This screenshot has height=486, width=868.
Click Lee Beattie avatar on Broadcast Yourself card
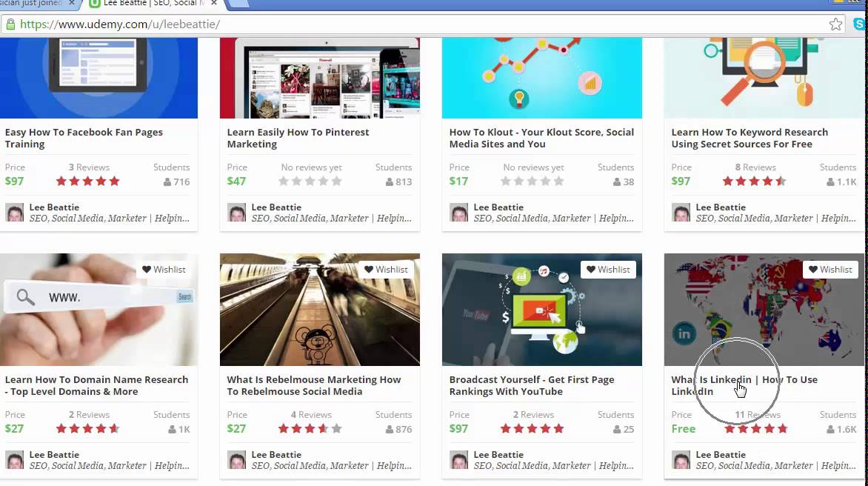pyautogui.click(x=458, y=460)
